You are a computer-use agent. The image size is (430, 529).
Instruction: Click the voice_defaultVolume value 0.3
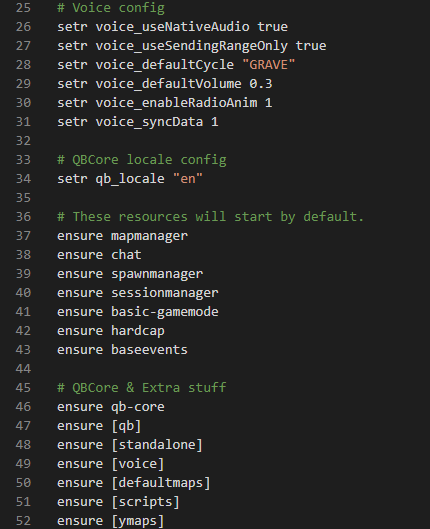coord(261,84)
